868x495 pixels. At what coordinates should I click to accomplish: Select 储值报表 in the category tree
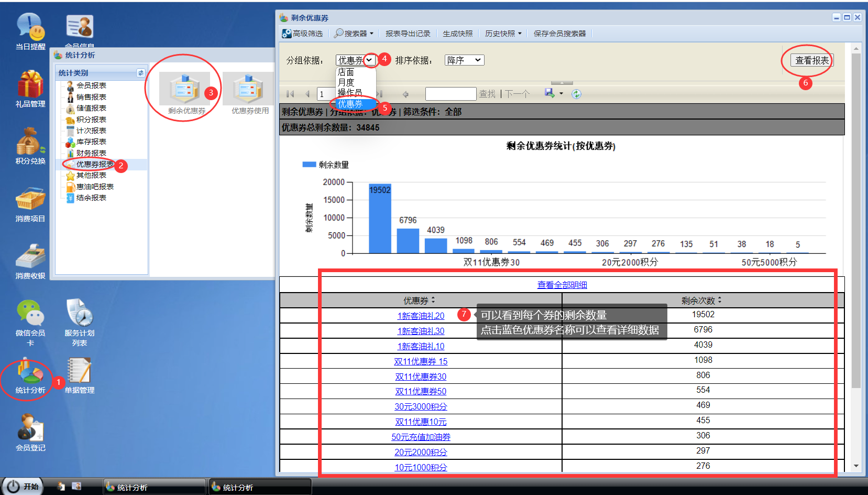pos(91,108)
